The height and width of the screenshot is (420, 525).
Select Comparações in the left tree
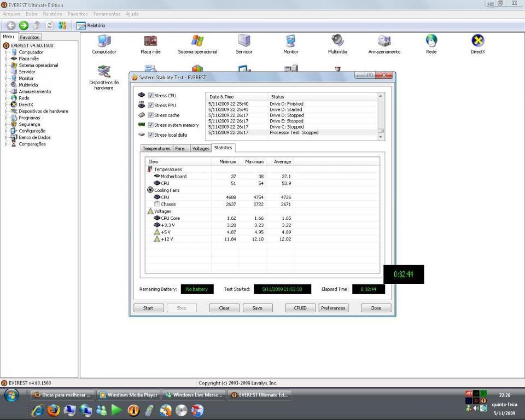pos(32,144)
